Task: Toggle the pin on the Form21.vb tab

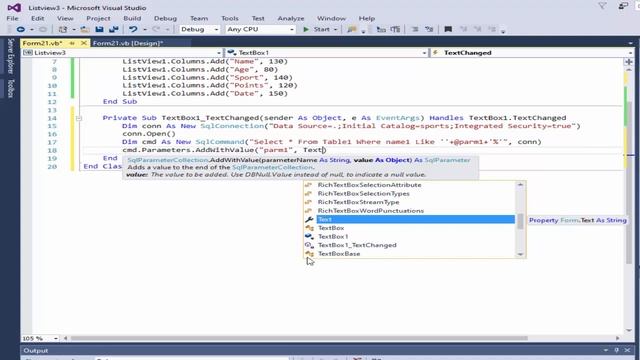Action: tap(72, 43)
